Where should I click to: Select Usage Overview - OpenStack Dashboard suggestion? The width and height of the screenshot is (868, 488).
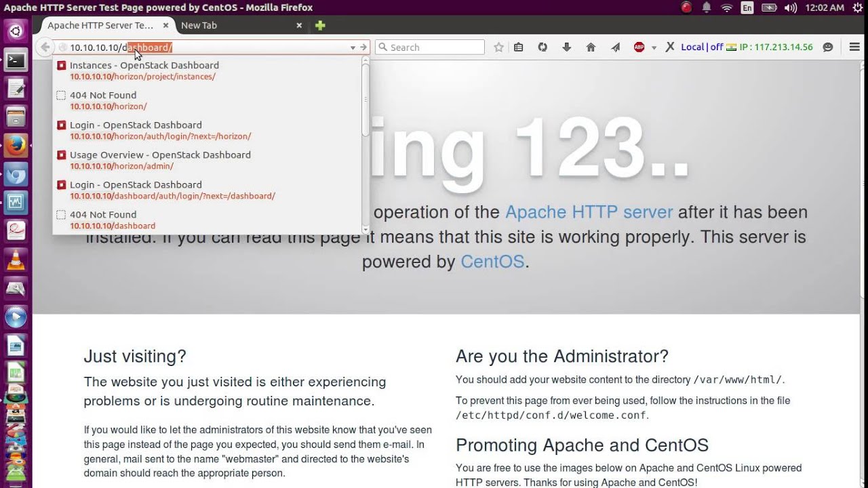pyautogui.click(x=207, y=160)
